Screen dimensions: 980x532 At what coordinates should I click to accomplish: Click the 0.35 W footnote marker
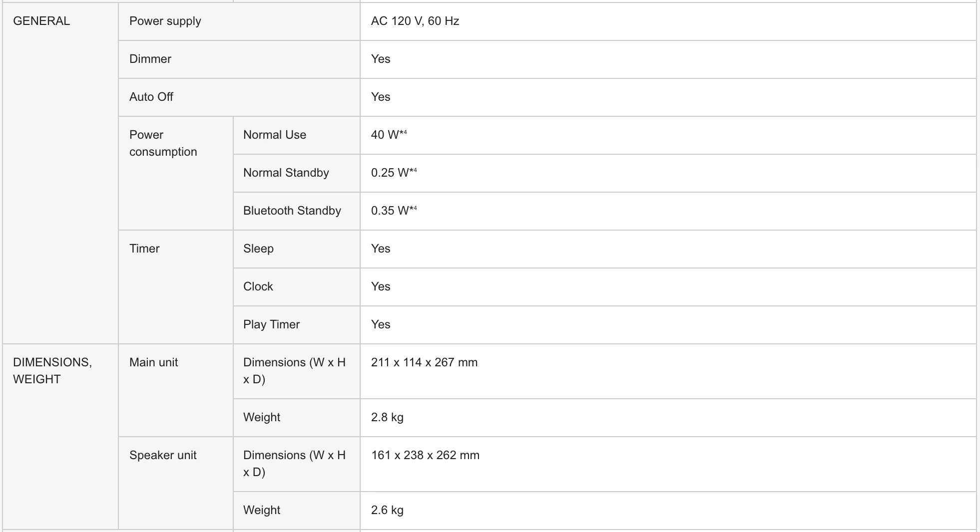[413, 208]
